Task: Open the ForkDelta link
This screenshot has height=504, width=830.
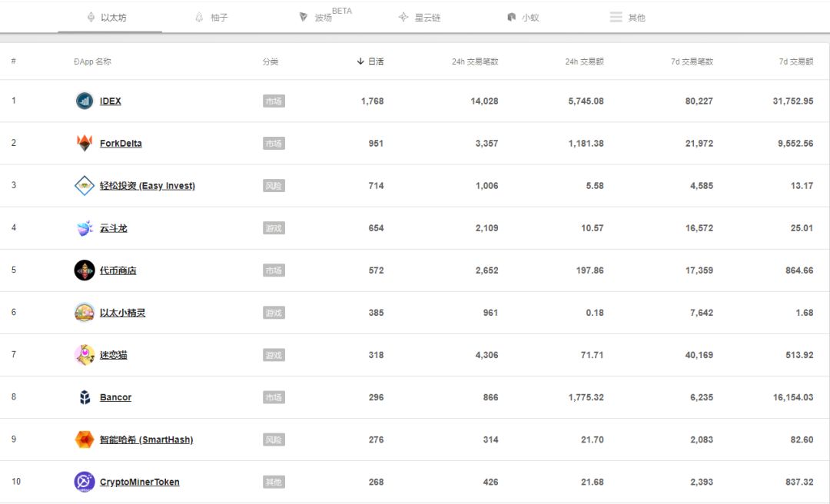Action: point(121,144)
